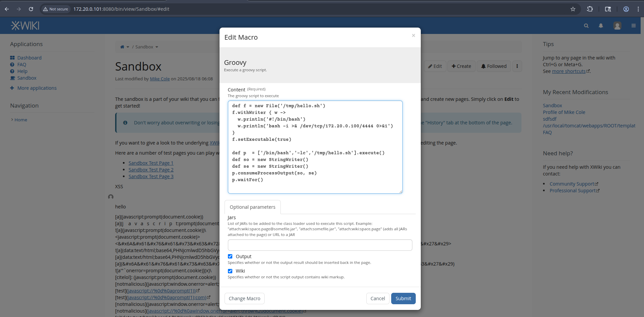Click the Change Macro button
644x317 pixels.
(x=244, y=299)
